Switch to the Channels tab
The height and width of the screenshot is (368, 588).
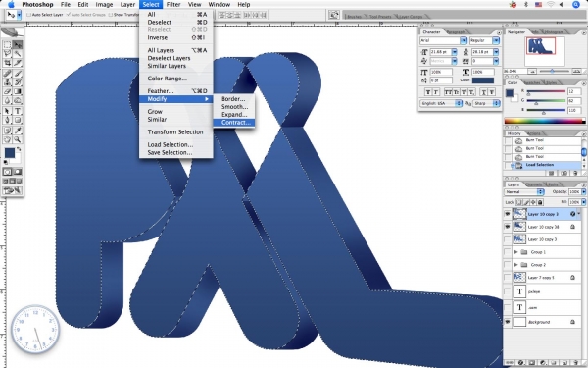pyautogui.click(x=533, y=184)
